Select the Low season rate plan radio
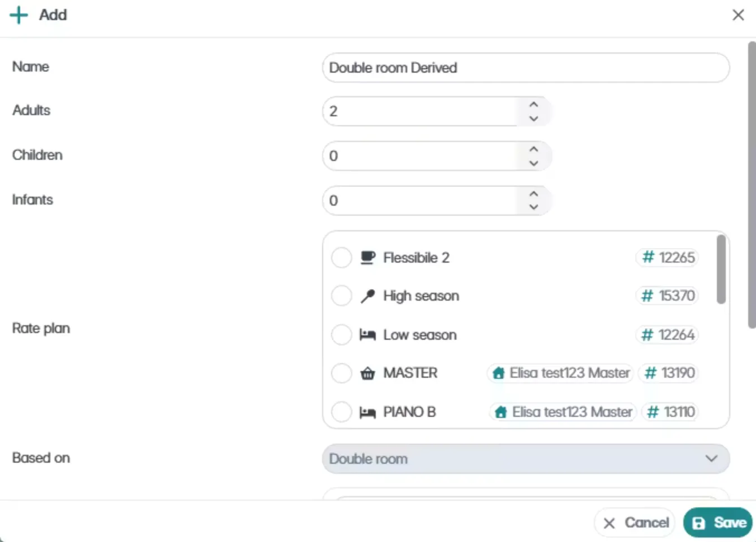756x542 pixels. [341, 335]
